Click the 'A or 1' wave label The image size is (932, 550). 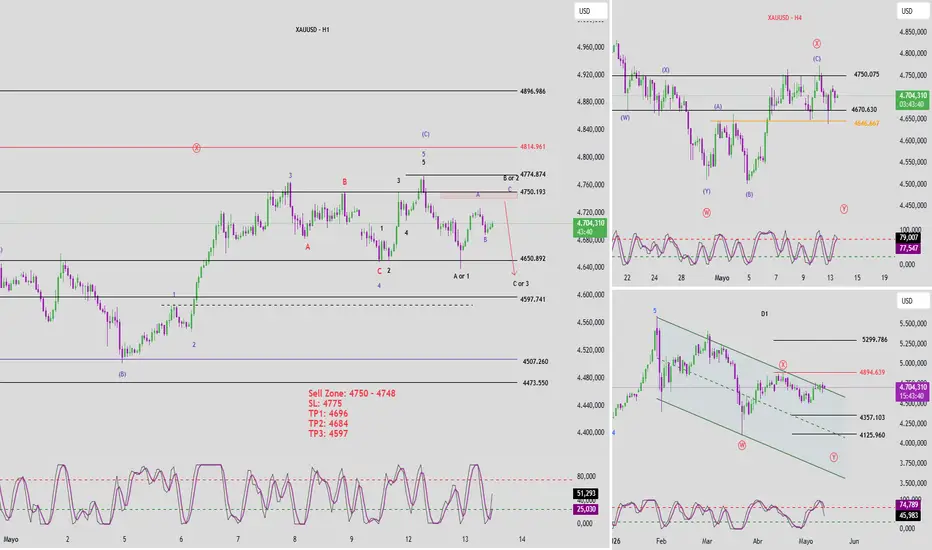pos(461,276)
